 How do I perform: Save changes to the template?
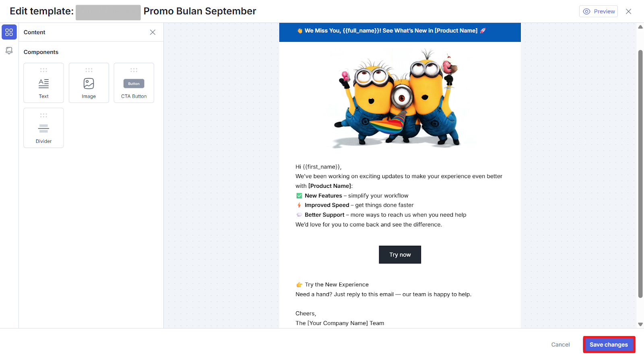(x=609, y=345)
